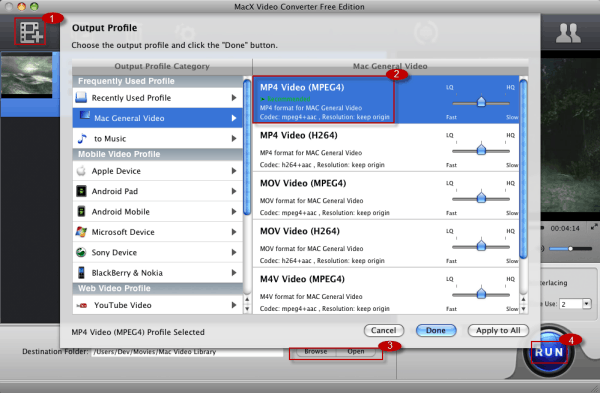Viewport: 600px width, 393px height.
Task: Click the Add Video film-strip icon
Action: click(x=31, y=32)
